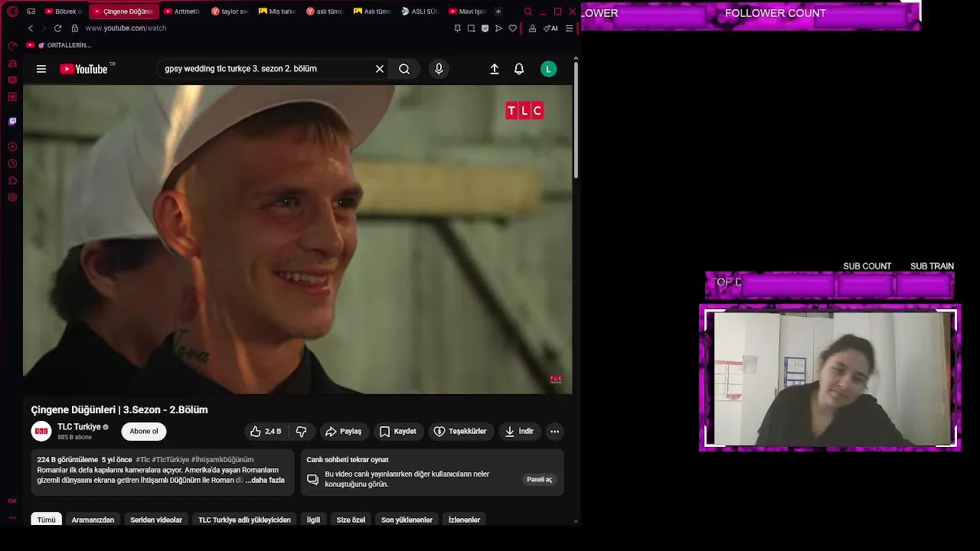Image resolution: width=980 pixels, height=551 pixels.
Task: Click the #İhtişamlıDüğünüm hashtag link
Action: pyautogui.click(x=223, y=460)
